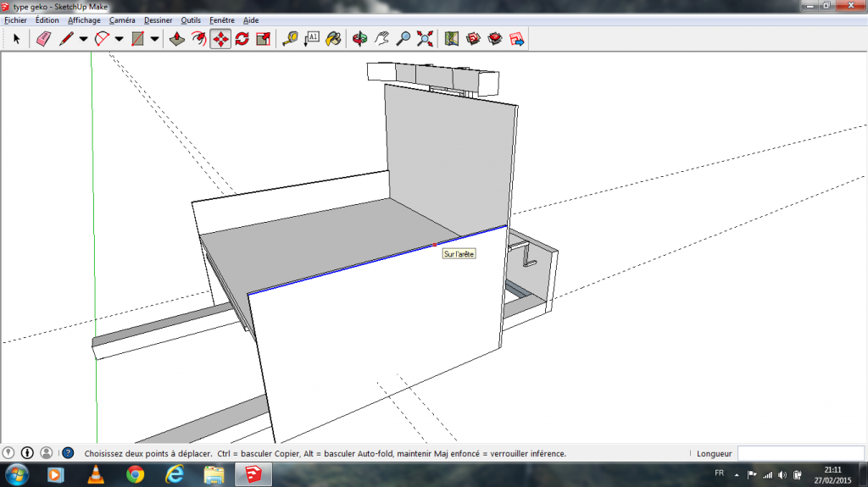Open the Aide menu
Image resolution: width=868 pixels, height=487 pixels.
pos(251,20)
